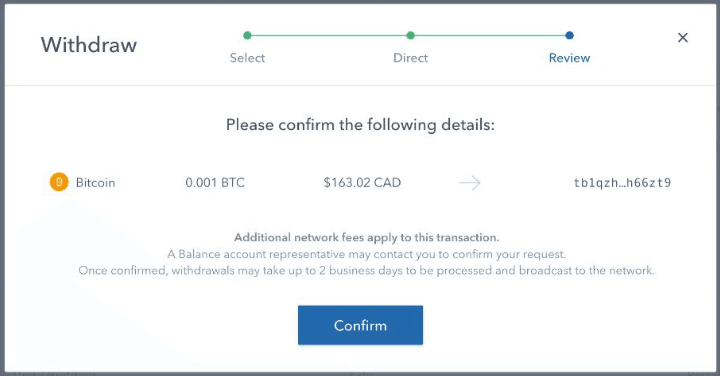Click the green Direct step dot
The height and width of the screenshot is (376, 720).
[411, 35]
